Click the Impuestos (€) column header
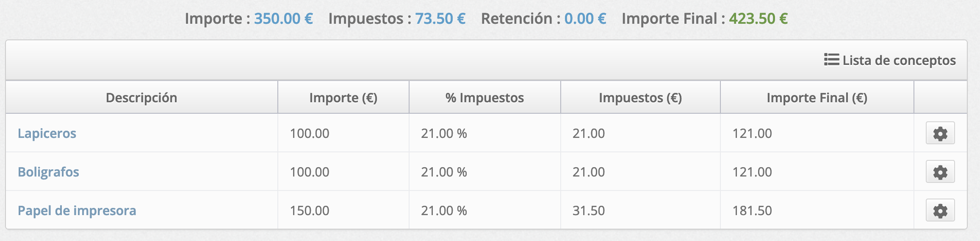 (640, 98)
